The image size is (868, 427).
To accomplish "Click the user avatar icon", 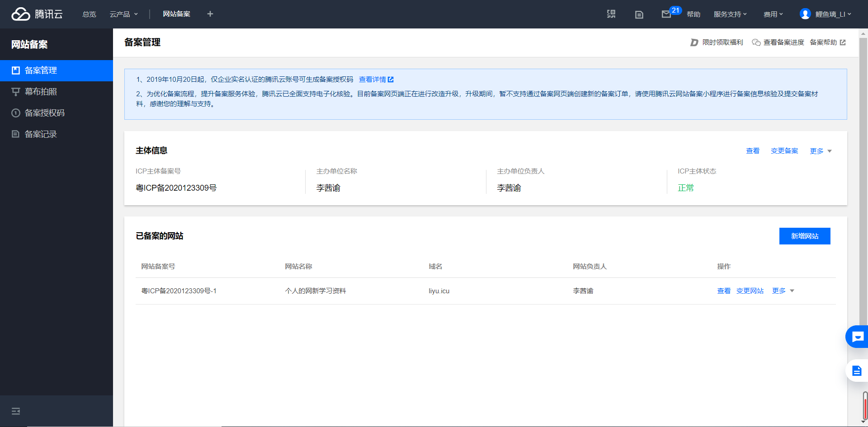I will (x=805, y=14).
